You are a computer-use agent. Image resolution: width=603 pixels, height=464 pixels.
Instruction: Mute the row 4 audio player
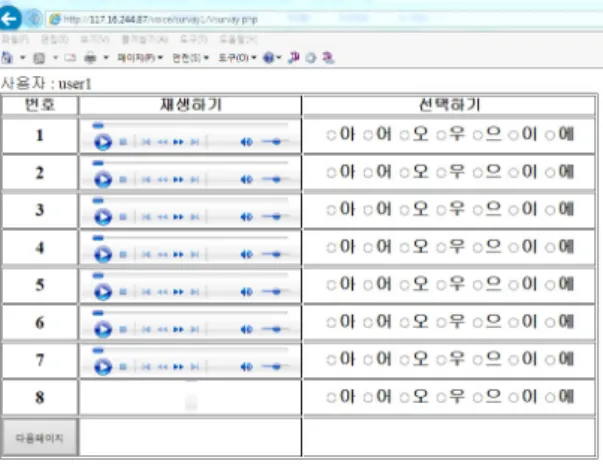pyautogui.click(x=246, y=254)
